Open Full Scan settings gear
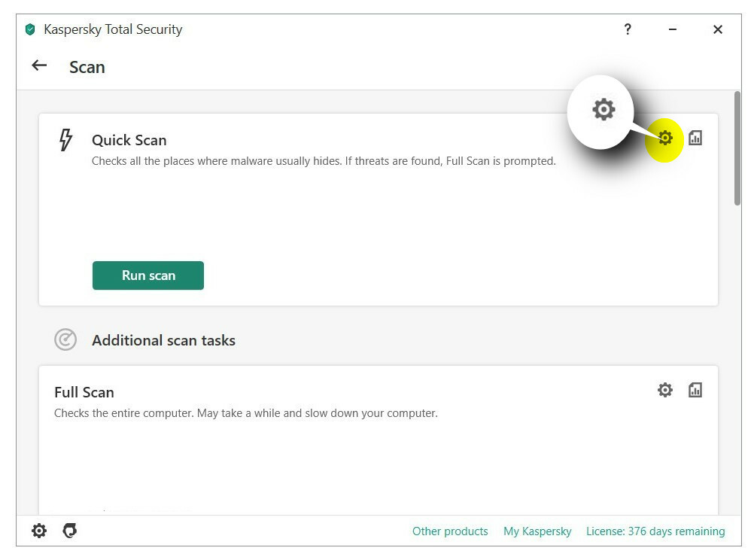This screenshot has height=560, width=751. (x=664, y=390)
